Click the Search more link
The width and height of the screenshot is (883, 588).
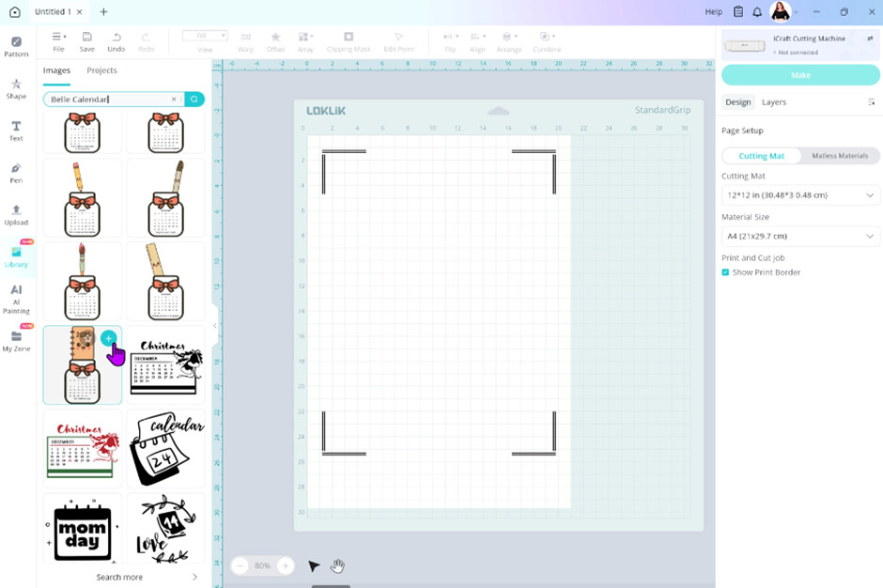click(x=119, y=577)
